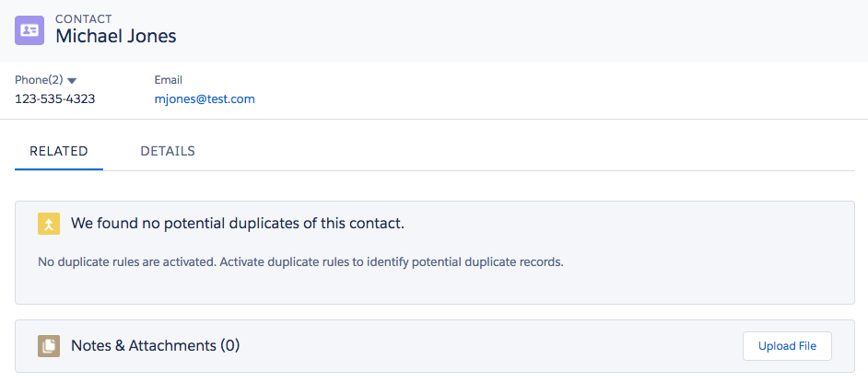Click the yellow duplicate merge icon
The image size is (868, 382).
tap(49, 224)
